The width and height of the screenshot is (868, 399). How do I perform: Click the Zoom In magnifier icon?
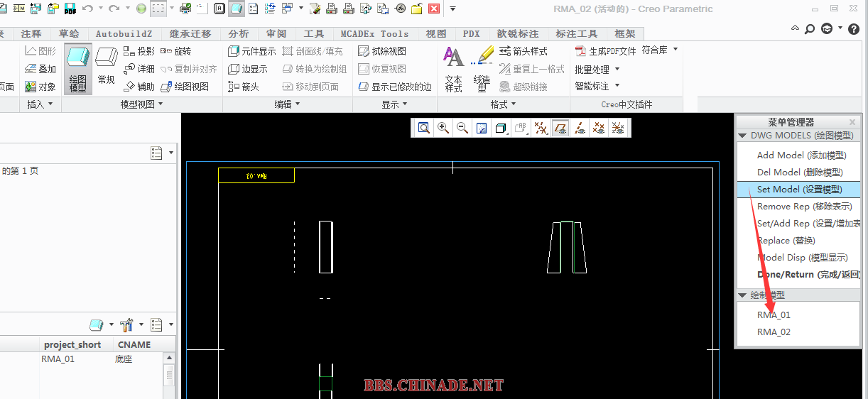coord(443,128)
